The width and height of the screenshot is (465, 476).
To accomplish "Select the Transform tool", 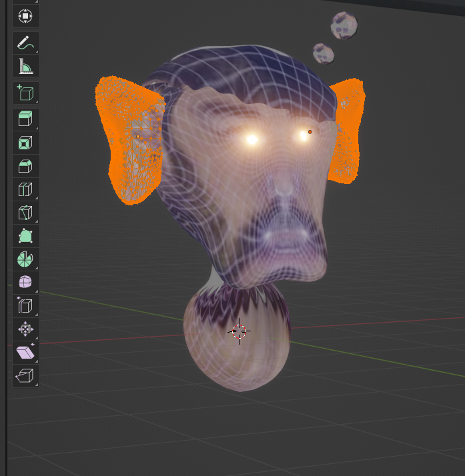I will pyautogui.click(x=26, y=16).
